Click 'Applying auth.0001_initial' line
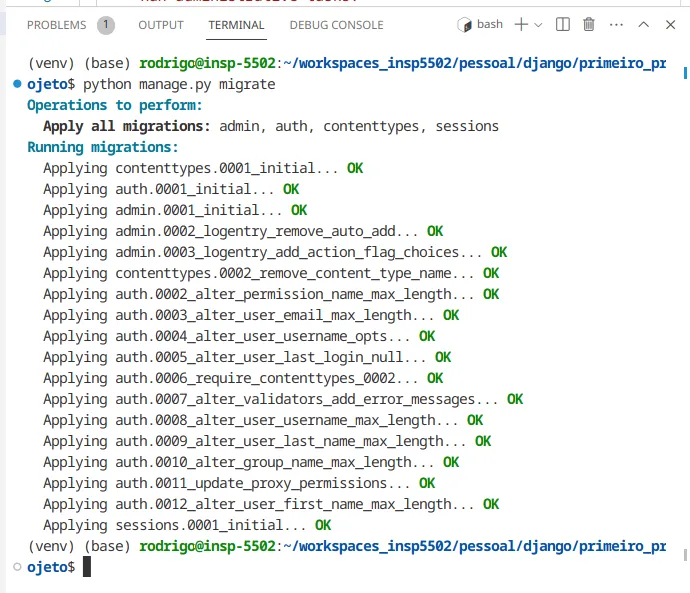Image resolution: width=690 pixels, height=593 pixels. click(x=171, y=189)
